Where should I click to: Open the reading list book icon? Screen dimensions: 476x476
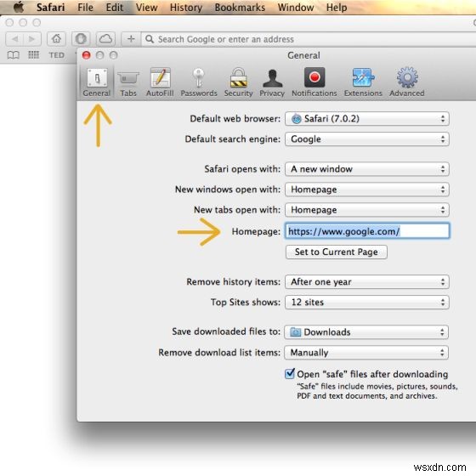coord(14,55)
